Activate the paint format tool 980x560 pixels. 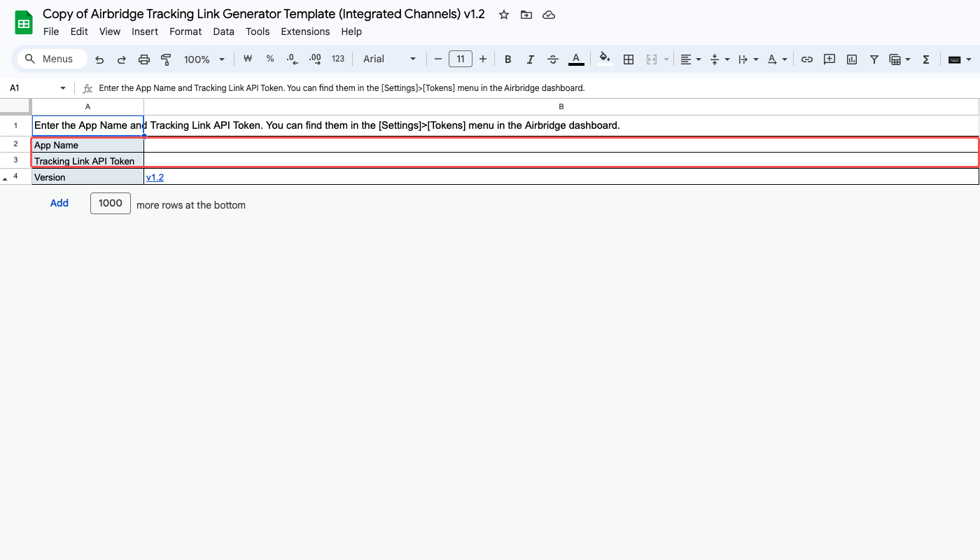click(166, 59)
